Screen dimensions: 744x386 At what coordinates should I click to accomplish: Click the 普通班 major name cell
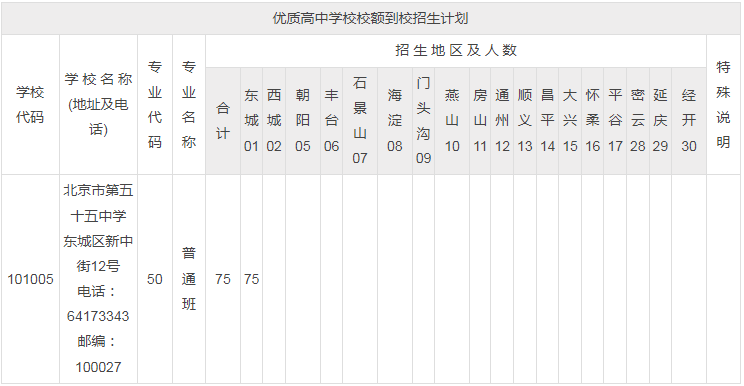189,279
